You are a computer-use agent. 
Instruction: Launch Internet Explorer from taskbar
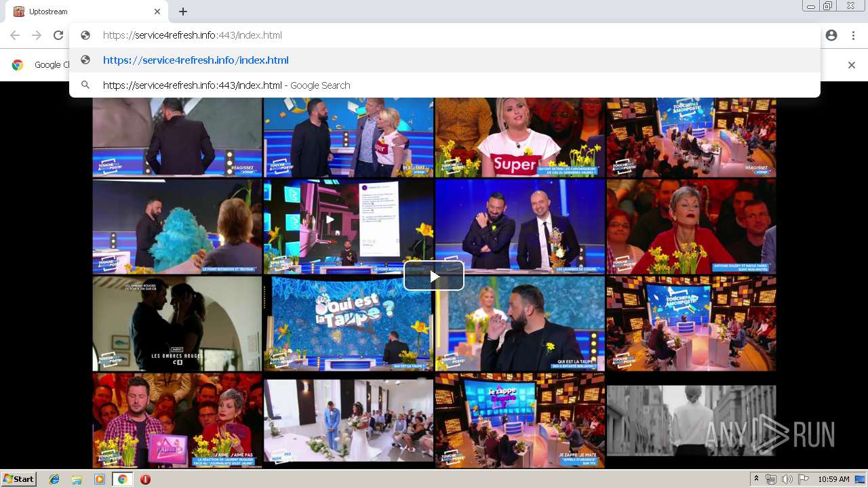[54, 479]
